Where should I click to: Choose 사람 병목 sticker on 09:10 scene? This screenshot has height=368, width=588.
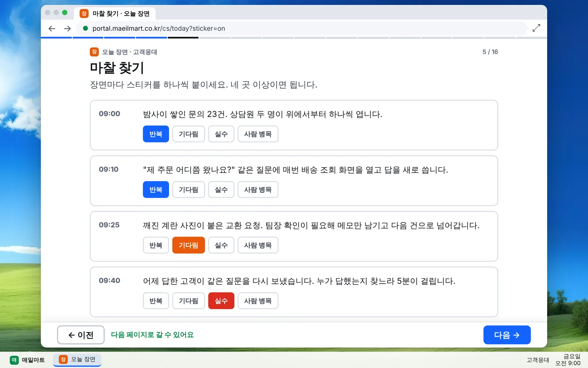pyautogui.click(x=258, y=190)
